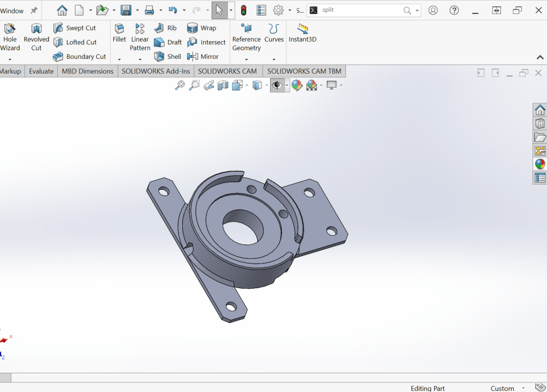Click the Fillet feature icon
547x392 pixels.
119,33
